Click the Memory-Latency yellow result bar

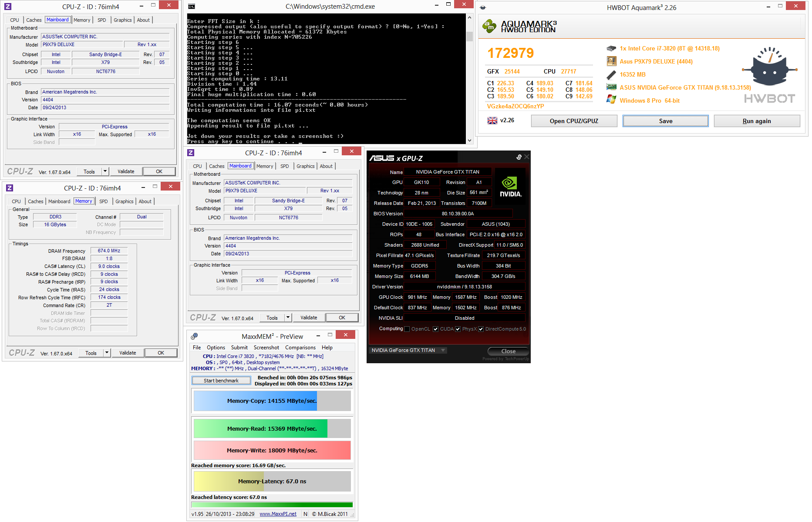tap(272, 481)
